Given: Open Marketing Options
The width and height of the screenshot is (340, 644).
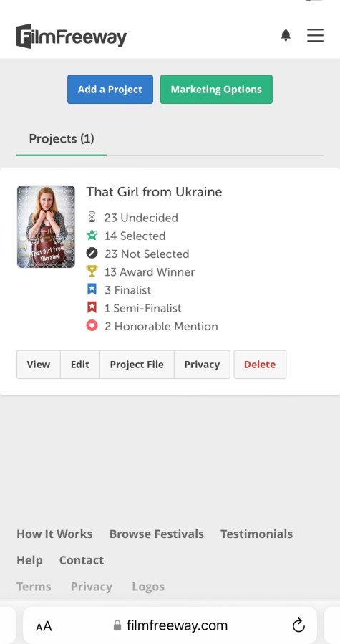Looking at the screenshot, I should click(216, 89).
